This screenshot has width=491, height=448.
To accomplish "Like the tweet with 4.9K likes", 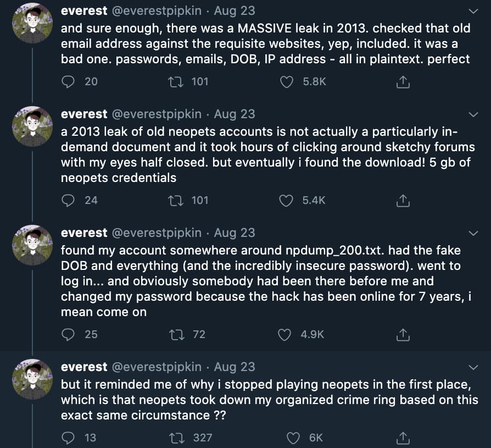I will tap(285, 334).
